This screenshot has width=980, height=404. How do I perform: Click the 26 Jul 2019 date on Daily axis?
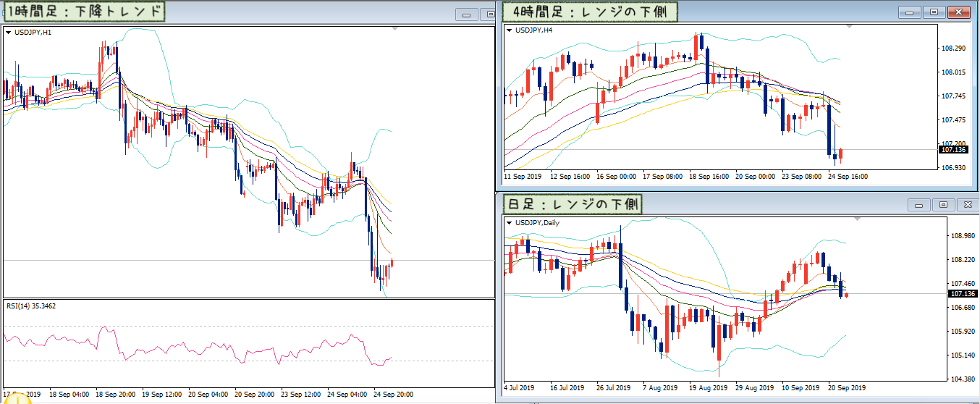click(x=613, y=388)
